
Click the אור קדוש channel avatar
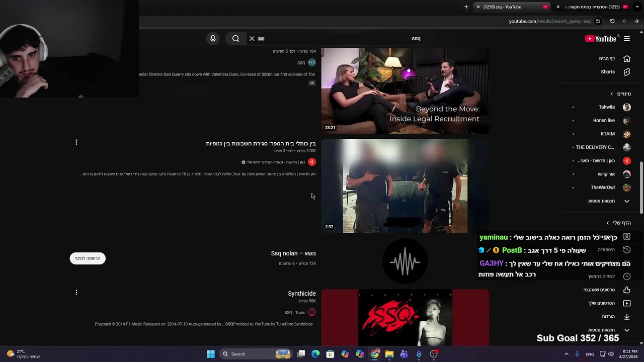[627, 174]
